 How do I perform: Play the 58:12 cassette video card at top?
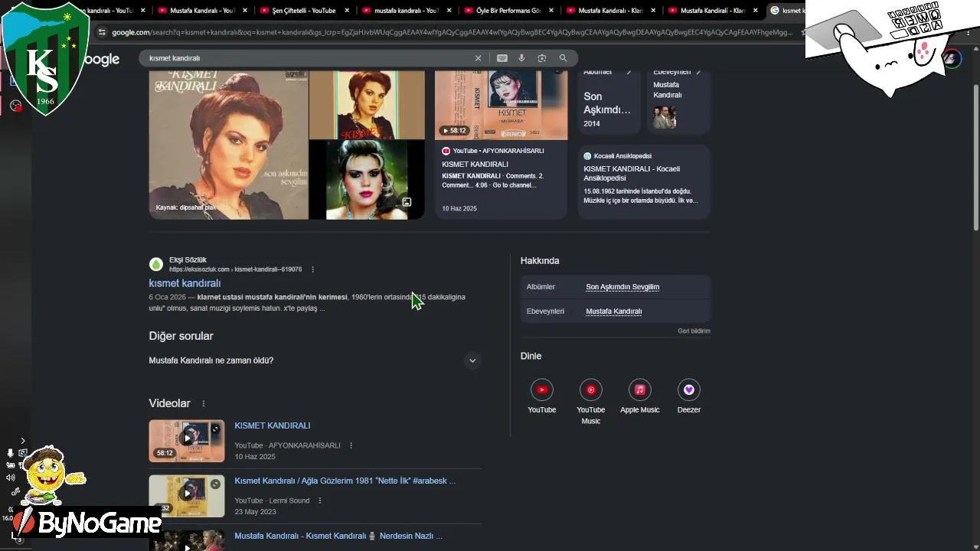tap(501, 105)
